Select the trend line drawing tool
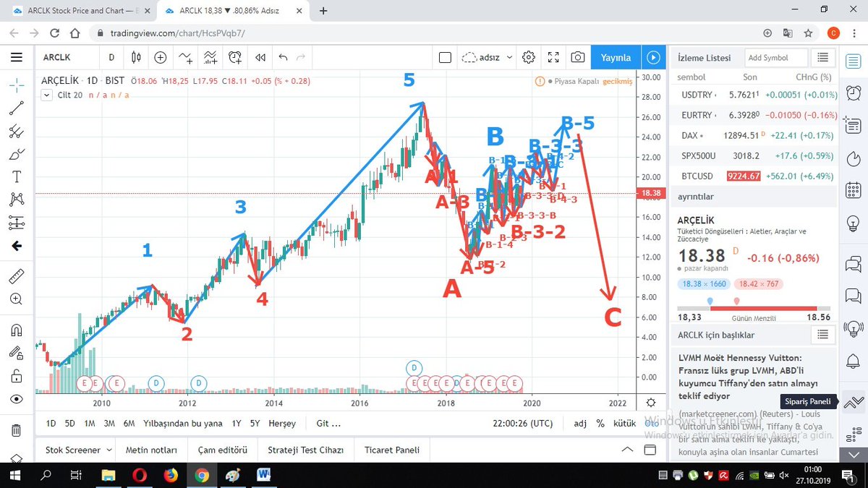The width and height of the screenshot is (868, 488). point(16,108)
